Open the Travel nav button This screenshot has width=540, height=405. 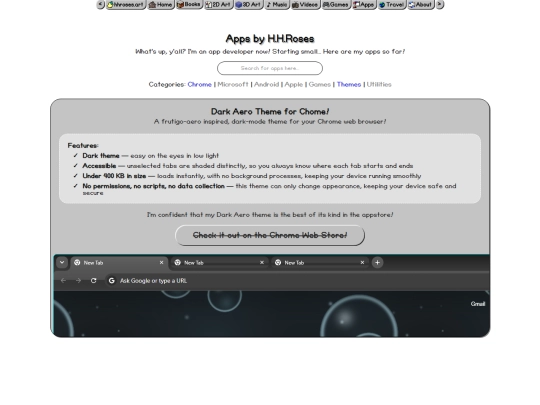pos(392,4)
